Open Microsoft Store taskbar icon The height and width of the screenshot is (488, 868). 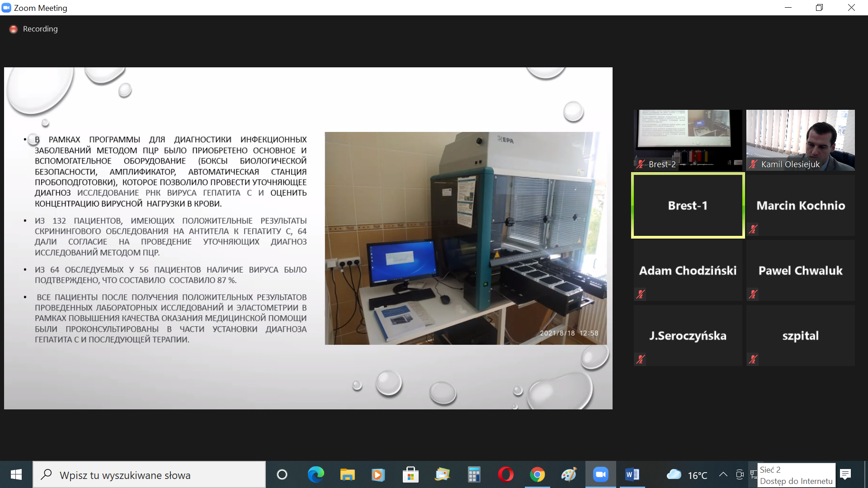click(410, 474)
